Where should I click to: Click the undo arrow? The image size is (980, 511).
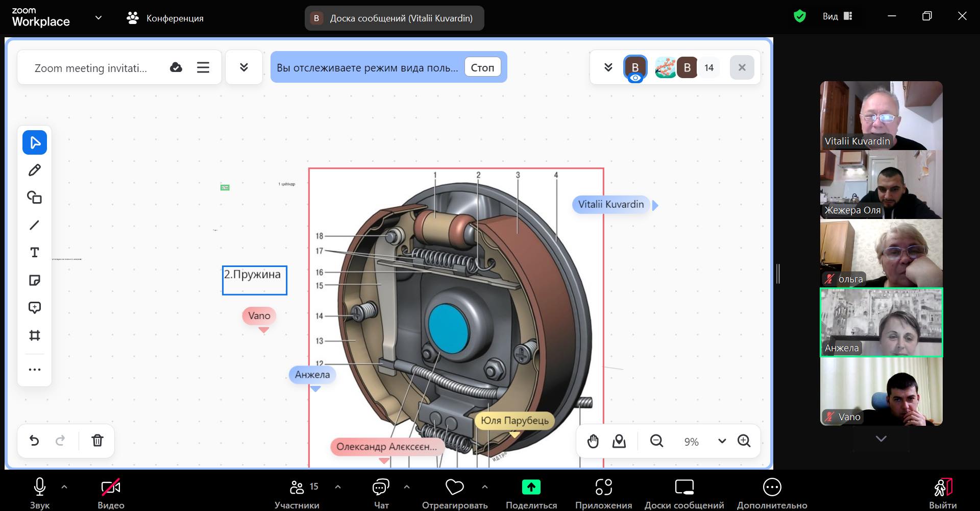(34, 440)
